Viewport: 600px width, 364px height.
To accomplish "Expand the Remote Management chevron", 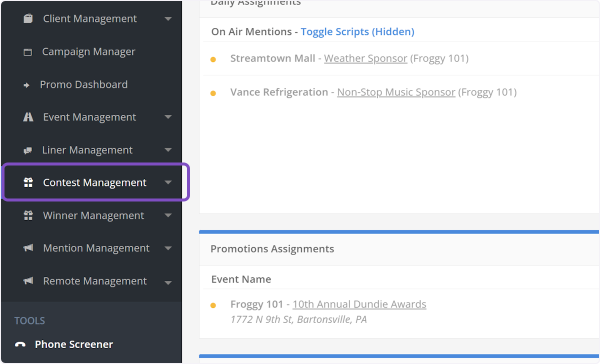I will [168, 281].
